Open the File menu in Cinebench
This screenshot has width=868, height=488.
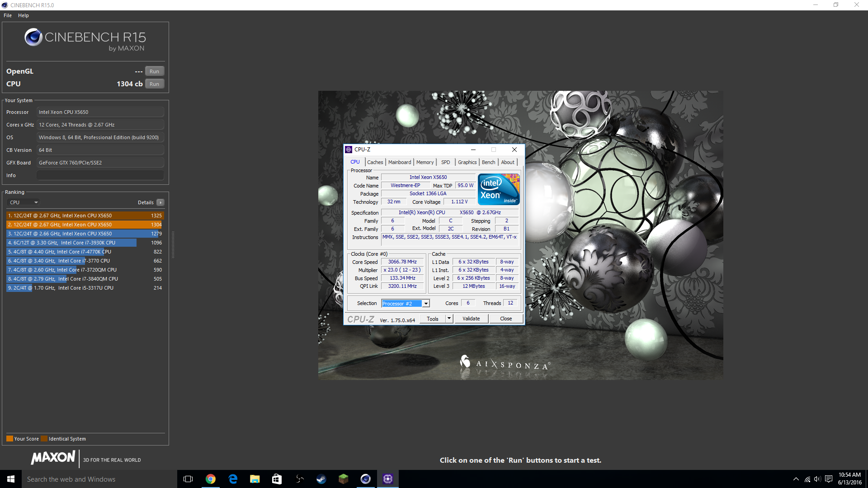[8, 15]
